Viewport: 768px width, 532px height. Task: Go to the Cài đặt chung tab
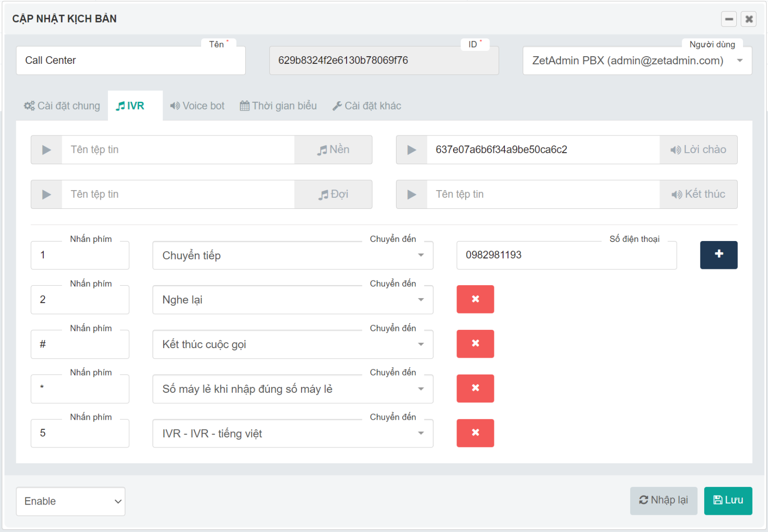62,106
